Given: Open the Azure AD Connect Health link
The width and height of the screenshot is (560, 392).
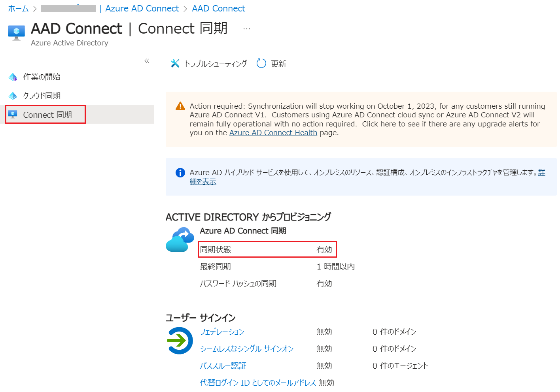Looking at the screenshot, I should coord(273,132).
